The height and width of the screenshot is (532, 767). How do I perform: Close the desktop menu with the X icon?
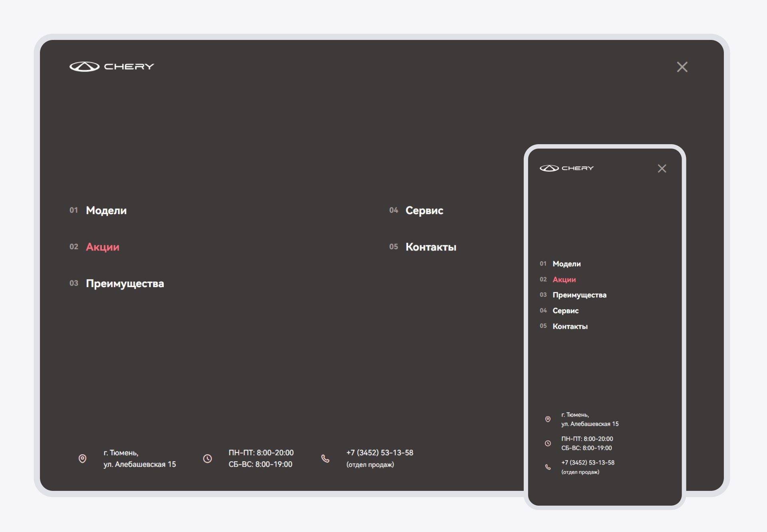(682, 67)
